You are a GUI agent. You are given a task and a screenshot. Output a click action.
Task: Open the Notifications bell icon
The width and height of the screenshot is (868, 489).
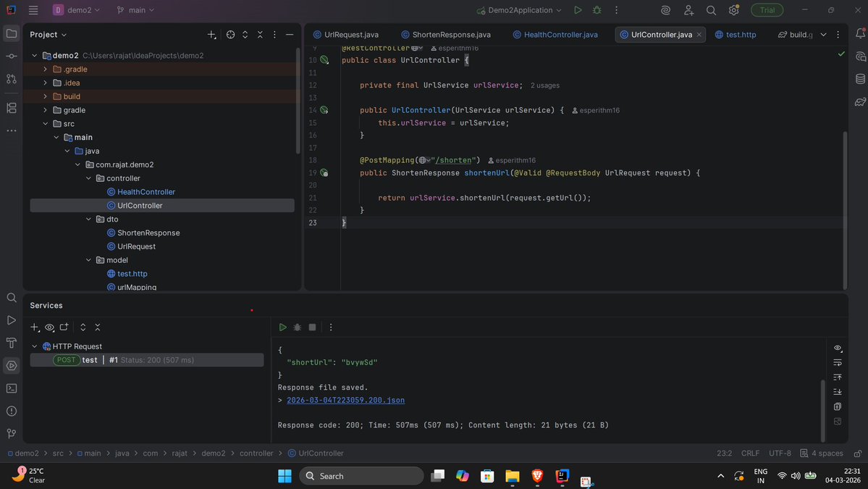[x=860, y=34]
